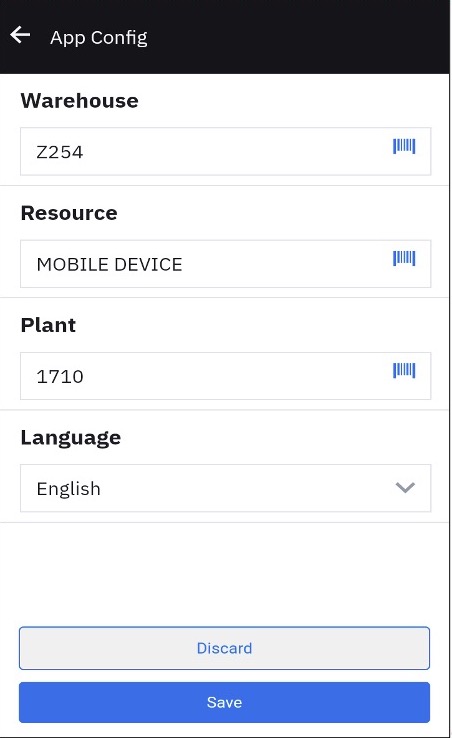Image resolution: width=452 pixels, height=738 pixels.
Task: Click the Resource section label
Action: click(69, 213)
